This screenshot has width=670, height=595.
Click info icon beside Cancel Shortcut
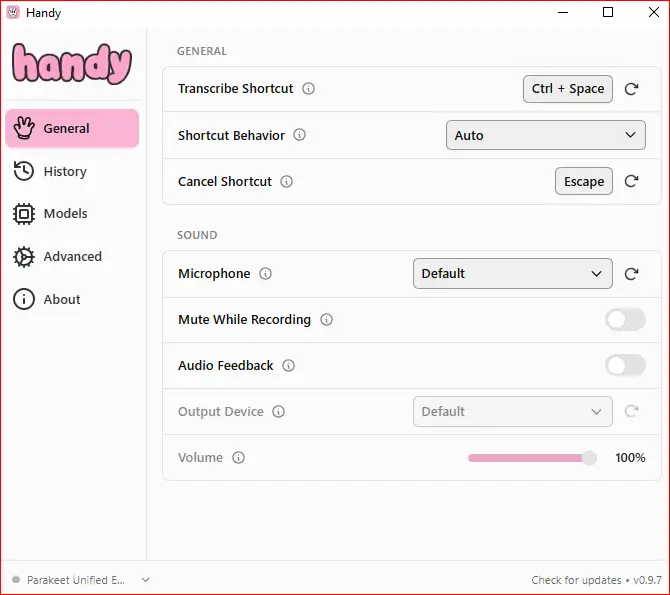tap(286, 182)
